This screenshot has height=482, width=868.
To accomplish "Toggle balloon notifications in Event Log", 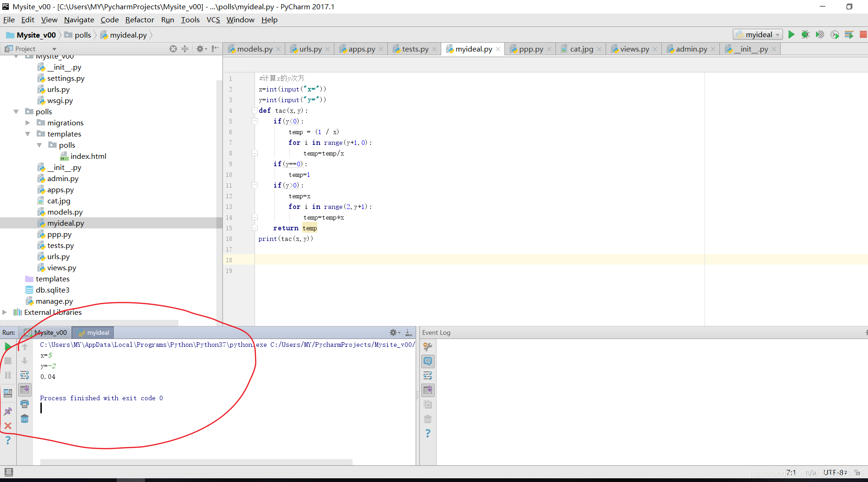I will pos(428,361).
